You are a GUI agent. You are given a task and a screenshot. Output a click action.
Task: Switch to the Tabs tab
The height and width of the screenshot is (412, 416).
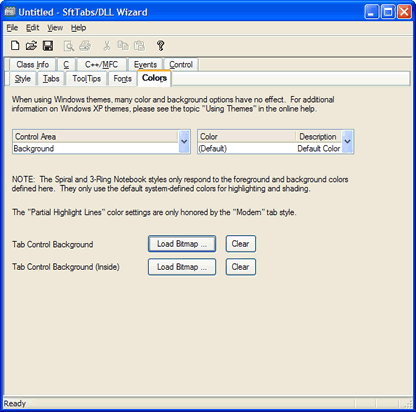pyautogui.click(x=51, y=79)
